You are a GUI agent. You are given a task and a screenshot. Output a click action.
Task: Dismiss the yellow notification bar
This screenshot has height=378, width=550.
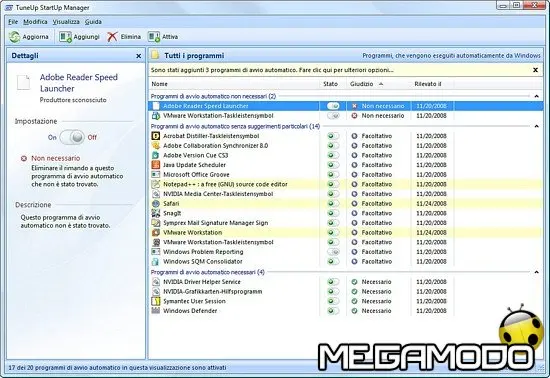pos(535,70)
